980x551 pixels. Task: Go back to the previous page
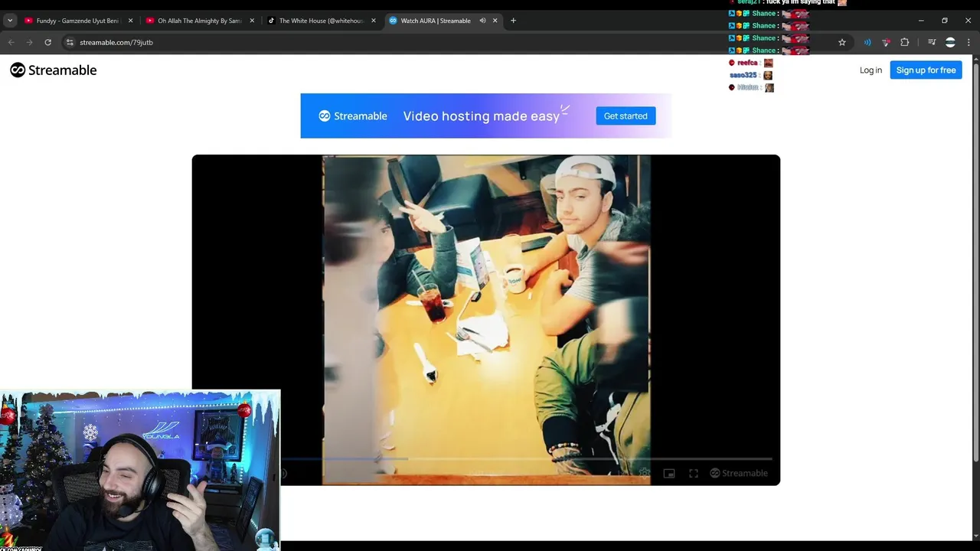tap(11, 42)
